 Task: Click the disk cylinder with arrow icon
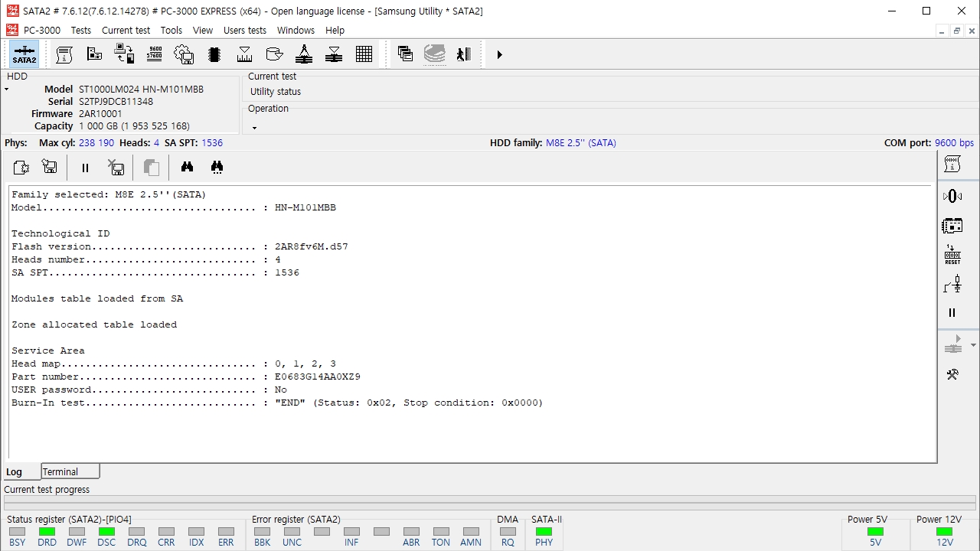coord(274,54)
